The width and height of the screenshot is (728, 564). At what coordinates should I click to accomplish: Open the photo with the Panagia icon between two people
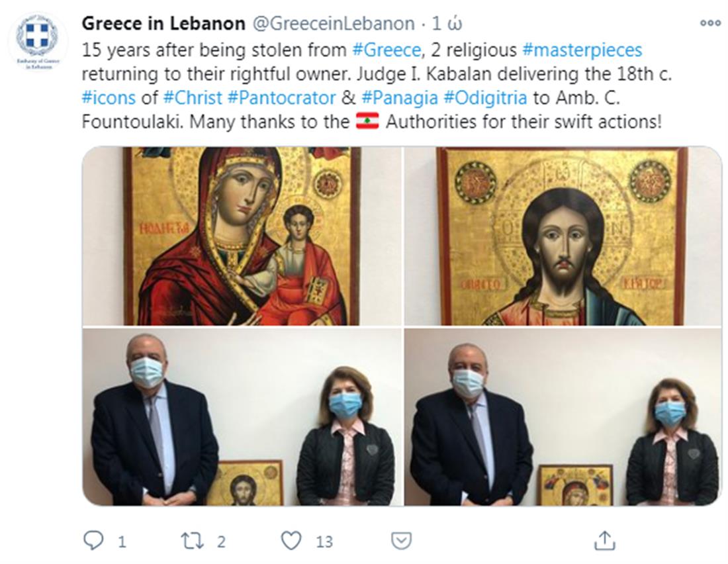pos(563,417)
